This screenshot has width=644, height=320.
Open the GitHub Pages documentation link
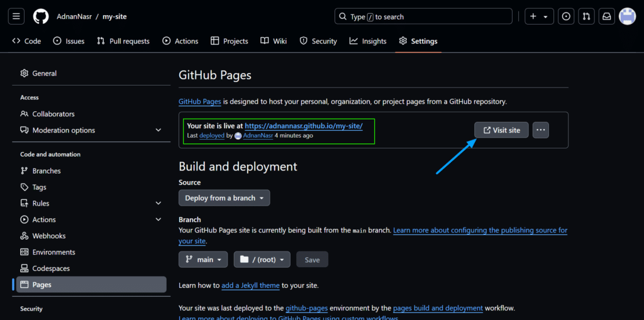pos(200,101)
